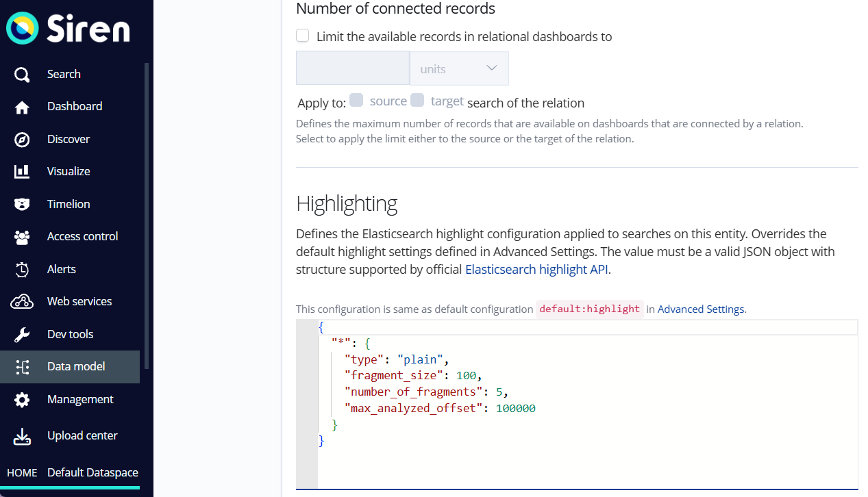This screenshot has height=497, width=868.
Task: Open Dev tools menu item
Action: tap(70, 334)
